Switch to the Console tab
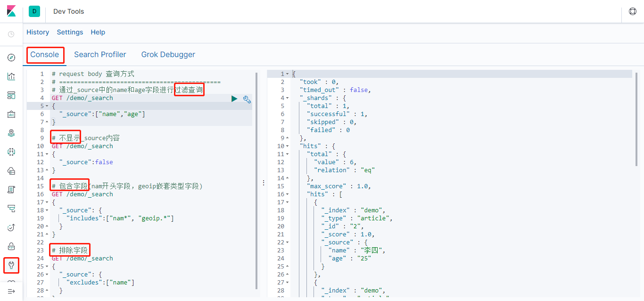The height and width of the screenshot is (301, 644). [x=45, y=55]
